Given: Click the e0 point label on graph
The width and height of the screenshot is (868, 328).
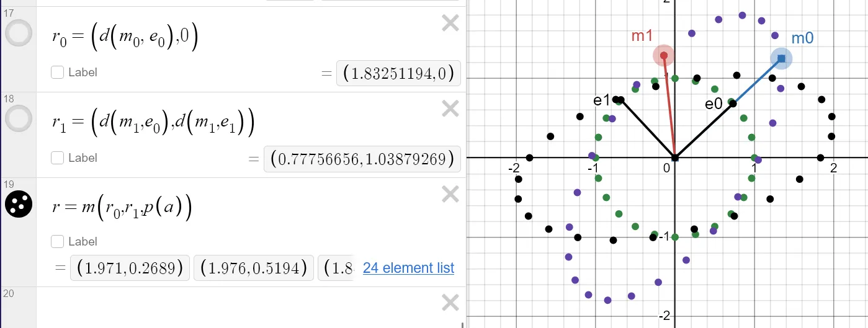Looking at the screenshot, I should pyautogui.click(x=714, y=104).
